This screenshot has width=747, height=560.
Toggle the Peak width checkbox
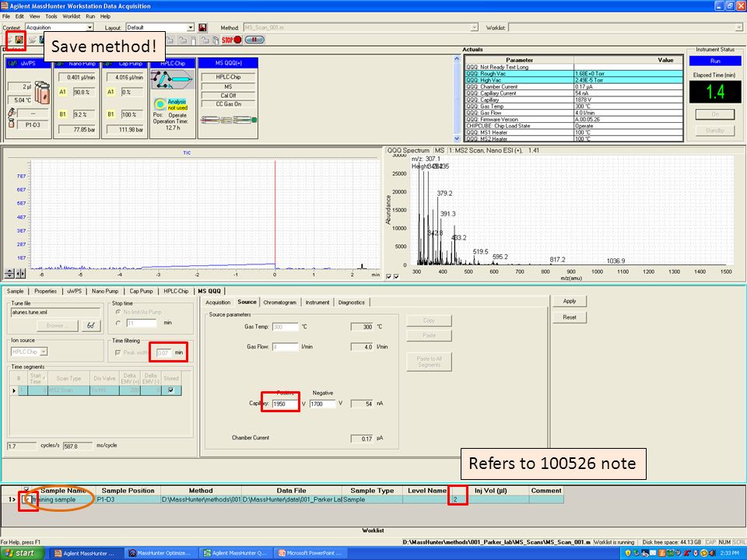pyautogui.click(x=117, y=352)
